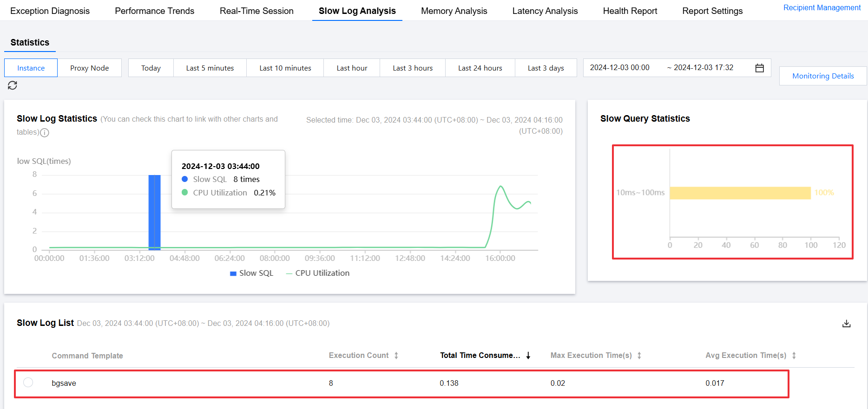This screenshot has width=868, height=409.
Task: Choose Last 10 minutes range
Action: (x=285, y=68)
